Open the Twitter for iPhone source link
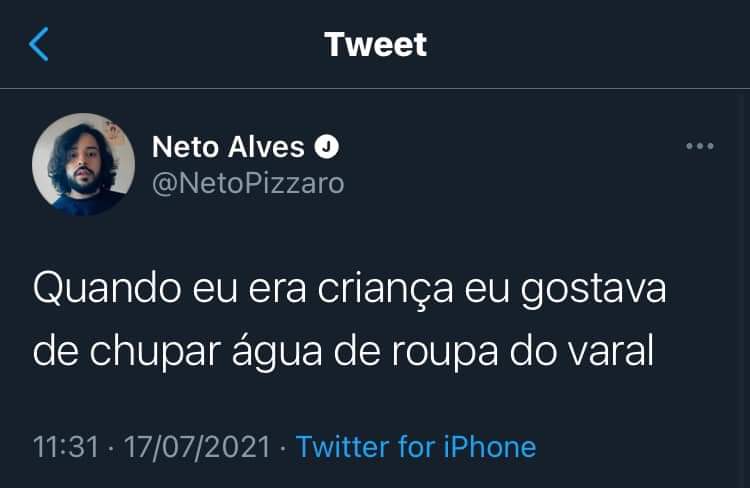This screenshot has height=488, width=750. (x=416, y=447)
